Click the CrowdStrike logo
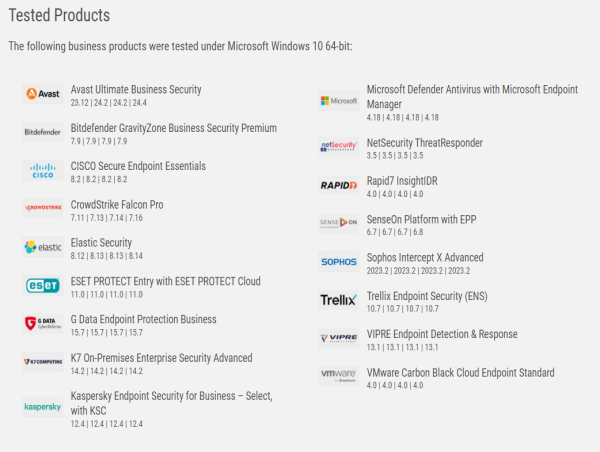 42,209
